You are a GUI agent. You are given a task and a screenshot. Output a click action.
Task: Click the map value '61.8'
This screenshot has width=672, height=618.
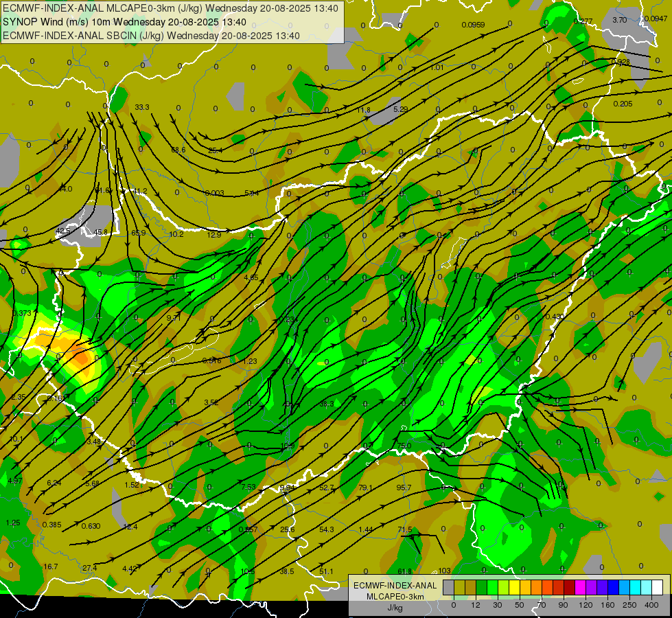[404, 571]
